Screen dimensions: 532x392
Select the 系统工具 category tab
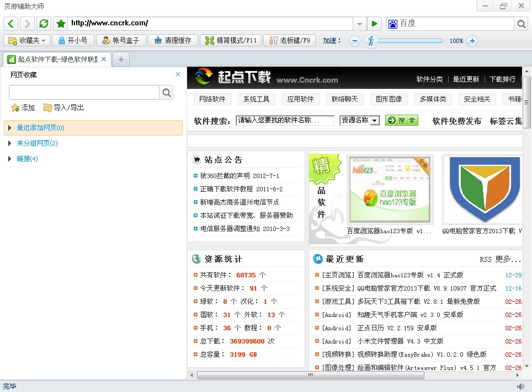point(257,99)
